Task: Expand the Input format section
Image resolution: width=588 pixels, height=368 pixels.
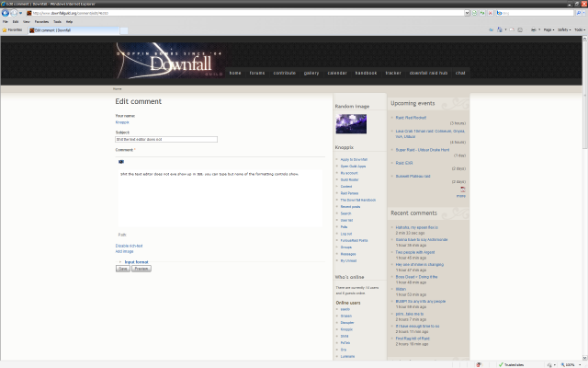Action: tap(137, 262)
